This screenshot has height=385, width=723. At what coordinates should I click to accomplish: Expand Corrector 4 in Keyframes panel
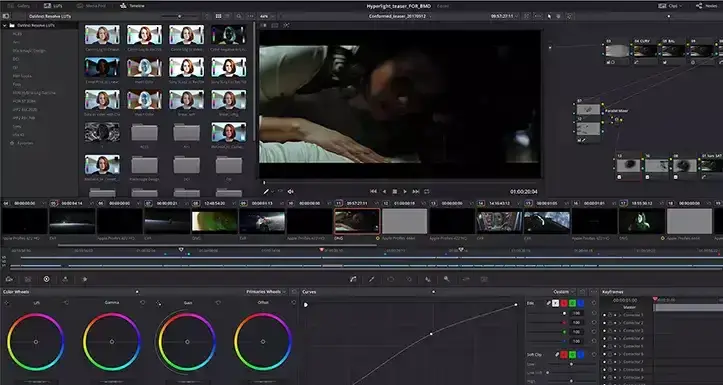point(620,338)
